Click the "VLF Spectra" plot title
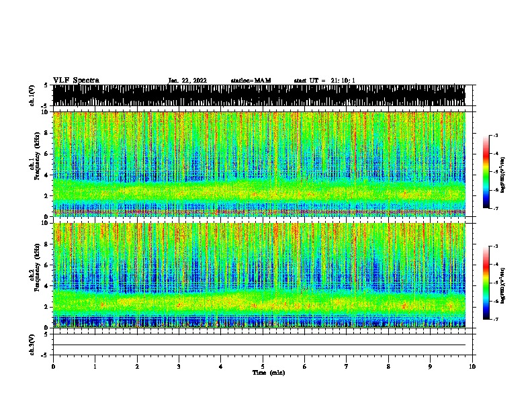The width and height of the screenshot is (532, 411). click(76, 81)
